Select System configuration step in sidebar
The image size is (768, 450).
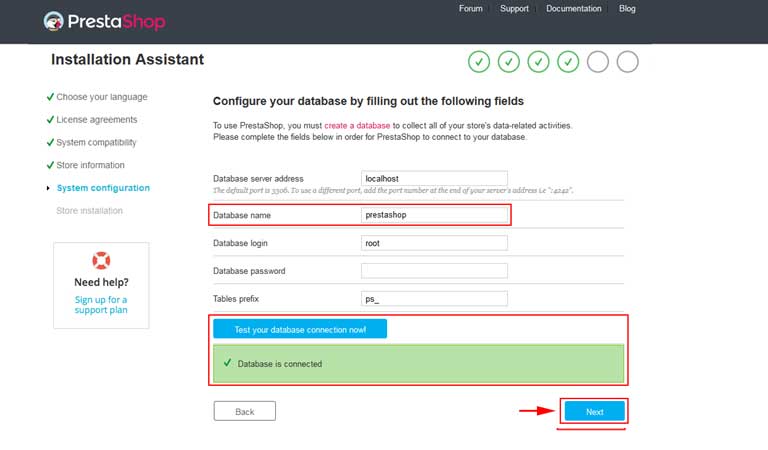click(103, 188)
